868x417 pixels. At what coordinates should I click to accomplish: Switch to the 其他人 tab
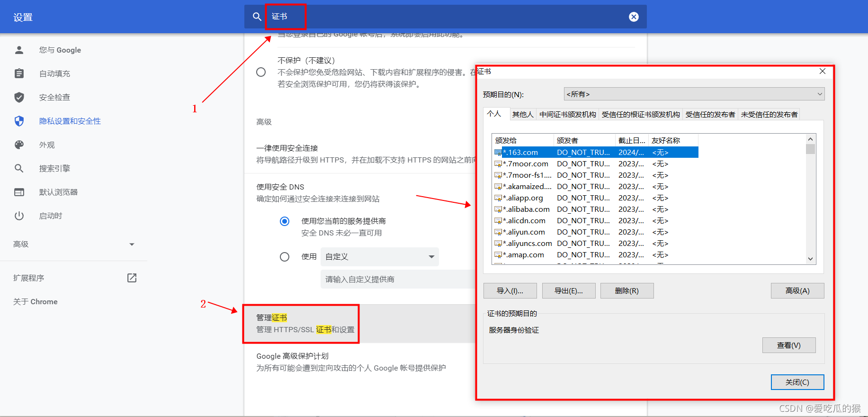(523, 114)
